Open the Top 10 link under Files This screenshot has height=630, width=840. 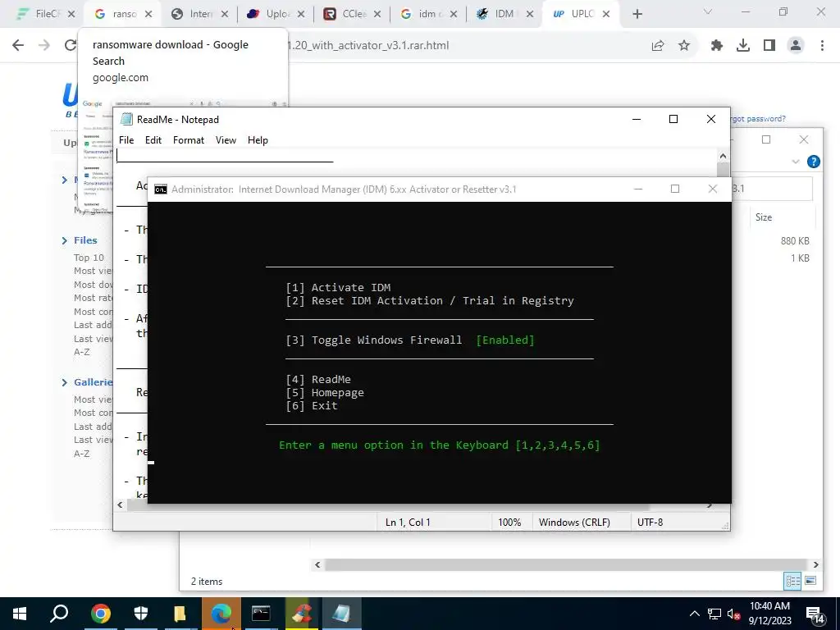(x=89, y=258)
